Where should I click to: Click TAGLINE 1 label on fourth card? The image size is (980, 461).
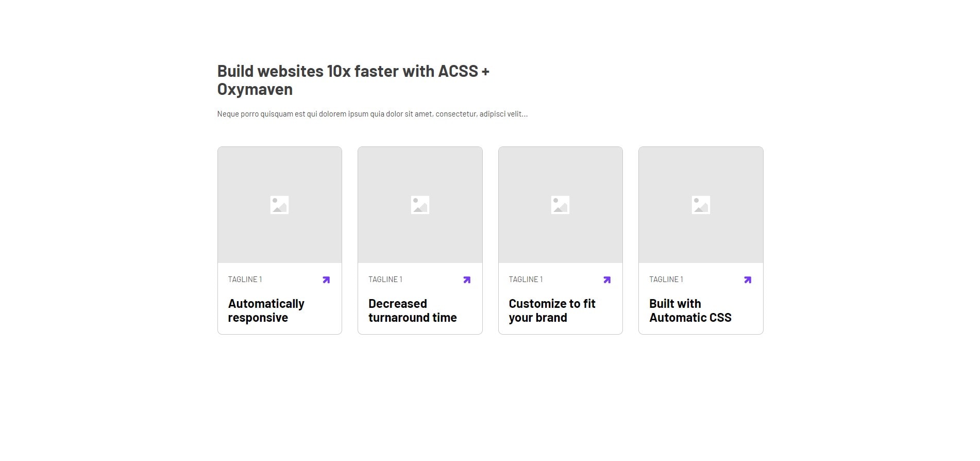[x=666, y=279]
